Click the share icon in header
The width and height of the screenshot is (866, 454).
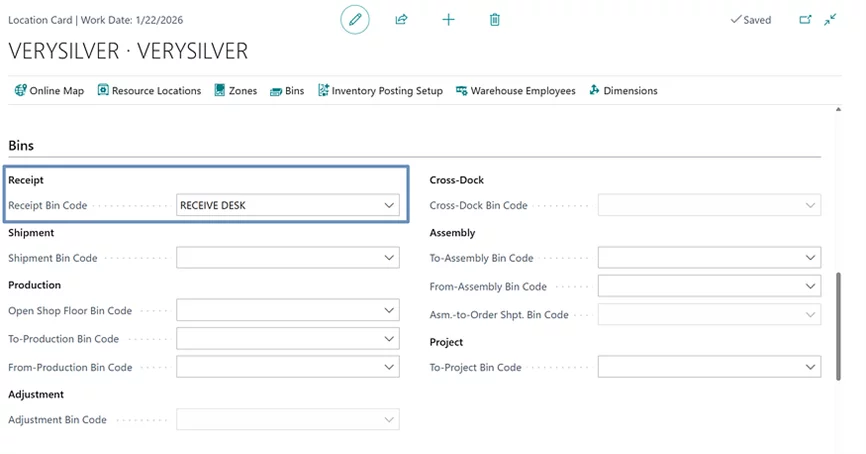coord(401,19)
